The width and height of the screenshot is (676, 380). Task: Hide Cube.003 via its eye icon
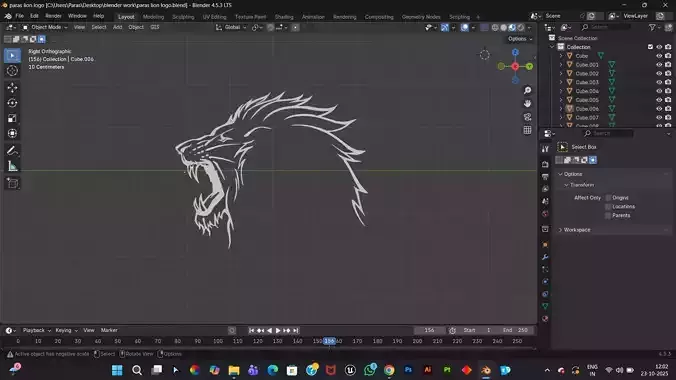tap(659, 82)
